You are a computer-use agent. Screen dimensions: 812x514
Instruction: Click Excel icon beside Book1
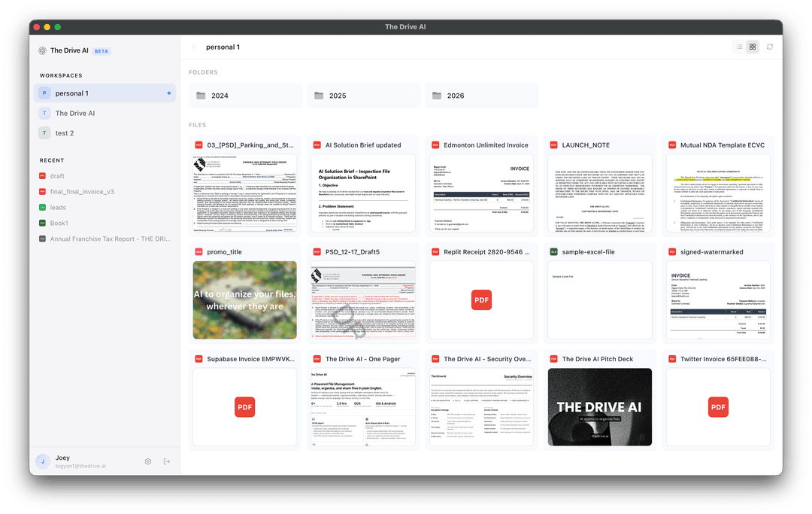pos(42,224)
